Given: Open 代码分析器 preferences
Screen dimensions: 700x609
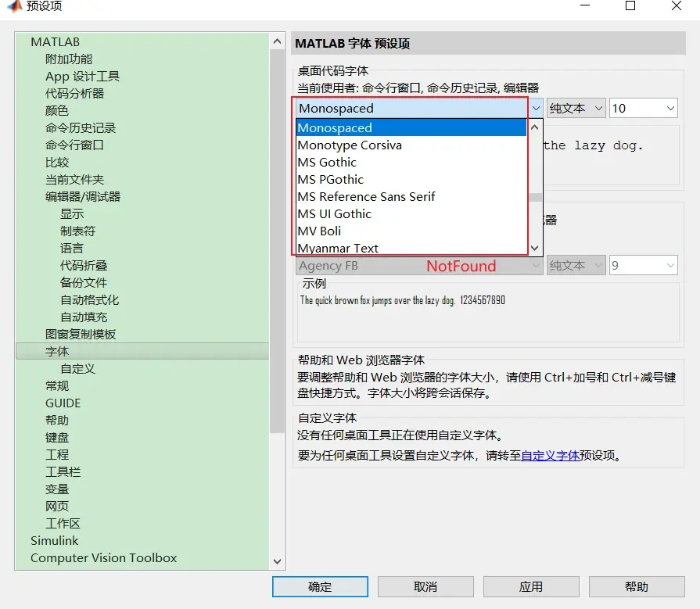Looking at the screenshot, I should [x=74, y=93].
